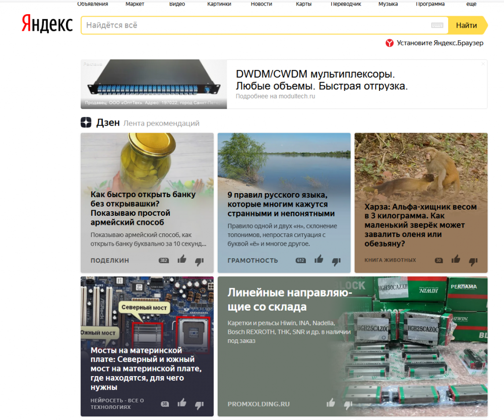The image size is (504, 420).
Task: Dislike the motherboard bridges article
Action: [x=199, y=404]
